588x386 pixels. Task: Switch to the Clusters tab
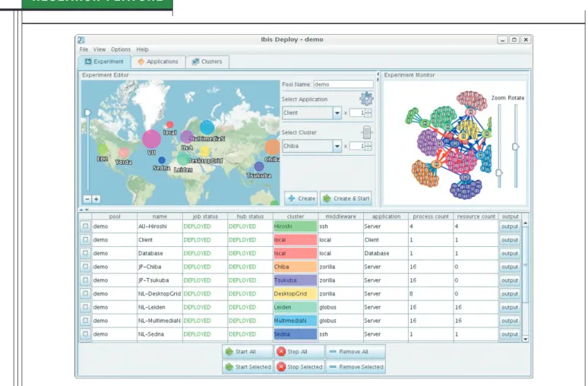(207, 62)
